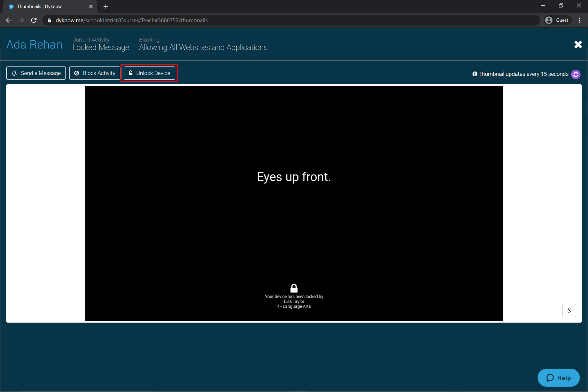The image size is (588, 392).
Task: Close the Thumbnails | Dyknow tab
Action: (91, 7)
